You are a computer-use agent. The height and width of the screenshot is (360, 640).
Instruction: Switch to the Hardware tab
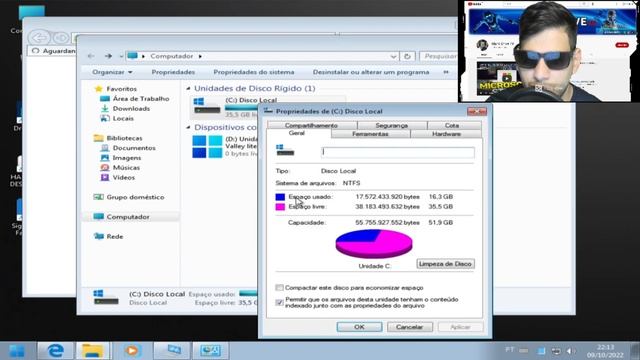(x=446, y=134)
